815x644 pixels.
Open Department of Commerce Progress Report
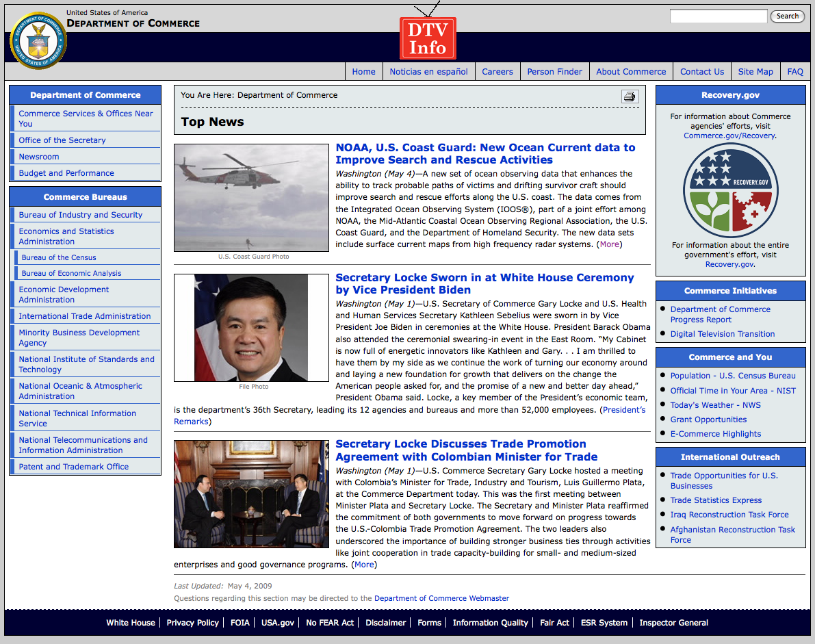[x=721, y=314]
